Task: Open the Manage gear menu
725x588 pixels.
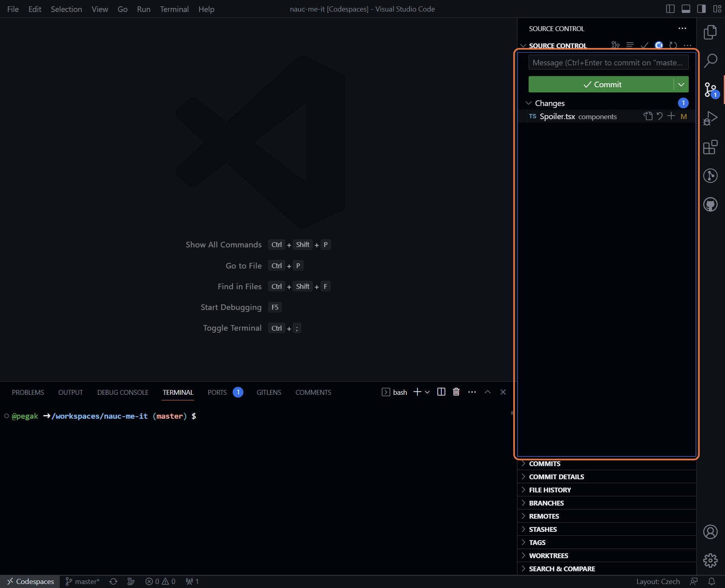Action: (710, 561)
